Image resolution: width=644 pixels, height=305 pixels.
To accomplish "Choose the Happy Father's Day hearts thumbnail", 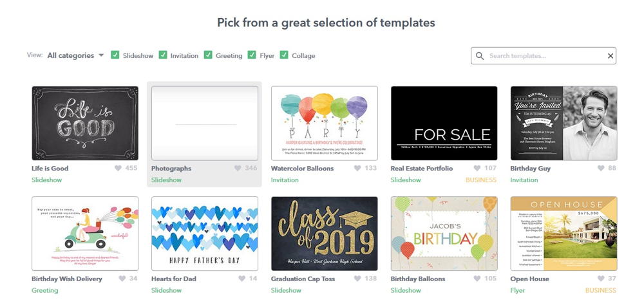I will (204, 234).
